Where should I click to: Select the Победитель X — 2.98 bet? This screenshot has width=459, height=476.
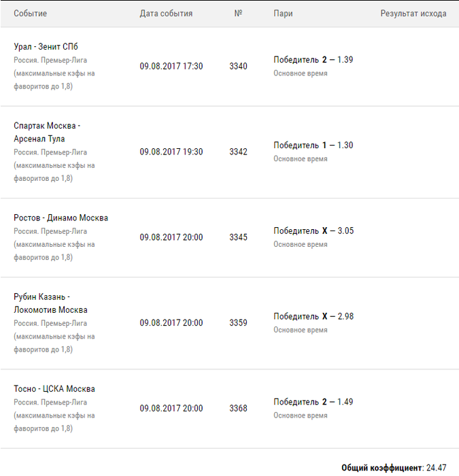(313, 317)
